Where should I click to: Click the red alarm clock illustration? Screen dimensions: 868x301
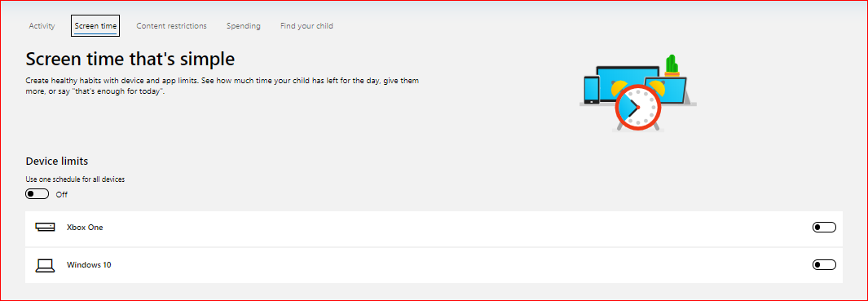coord(637,107)
